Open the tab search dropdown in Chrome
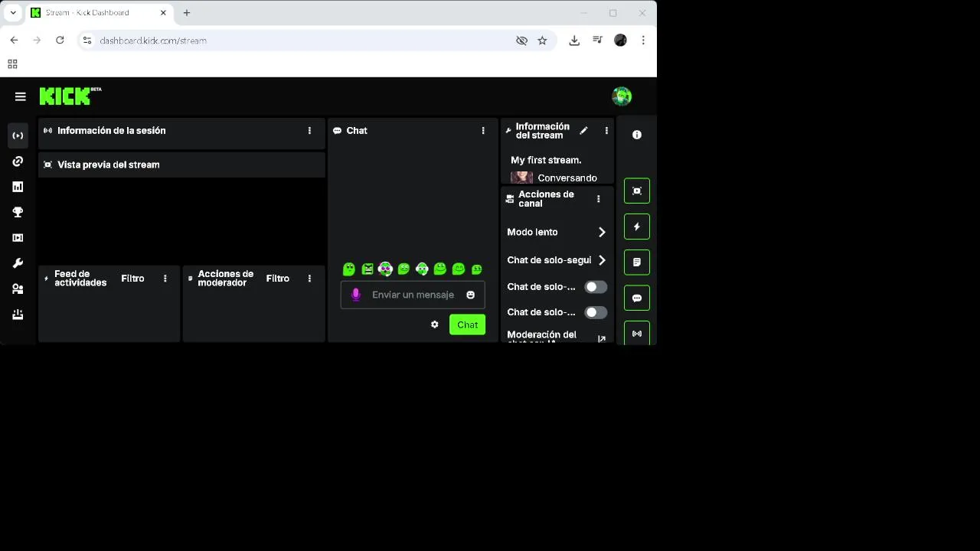This screenshot has width=980, height=551. pyautogui.click(x=13, y=12)
